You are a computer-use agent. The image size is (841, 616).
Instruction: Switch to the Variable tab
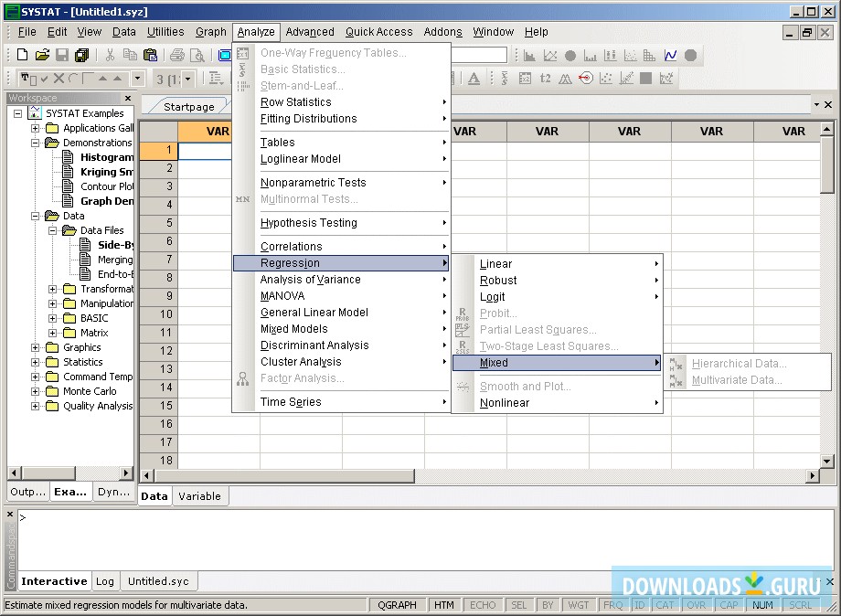(x=199, y=496)
